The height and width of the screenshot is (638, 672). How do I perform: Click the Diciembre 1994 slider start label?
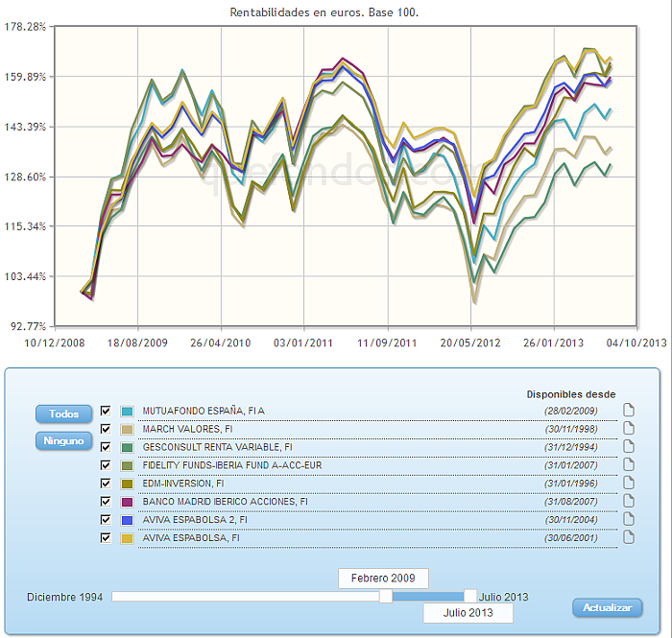click(64, 597)
